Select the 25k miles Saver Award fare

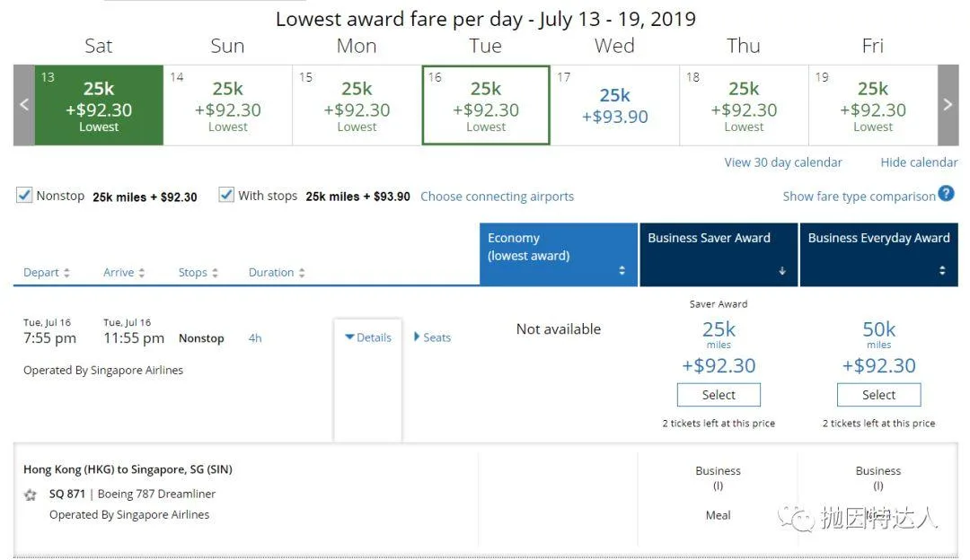tap(719, 395)
